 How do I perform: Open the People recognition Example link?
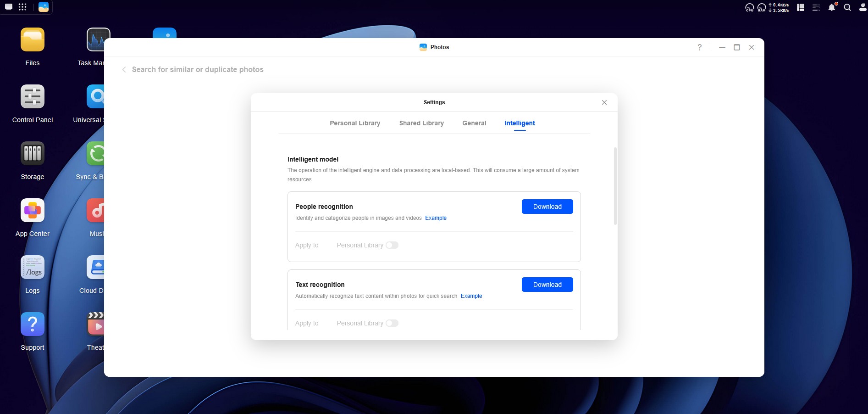click(x=436, y=218)
